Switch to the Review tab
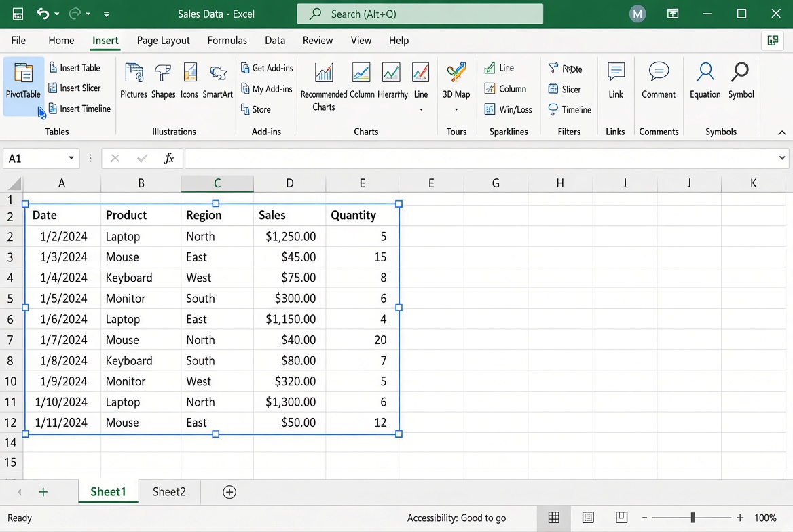This screenshot has height=532, width=793. pyautogui.click(x=318, y=41)
